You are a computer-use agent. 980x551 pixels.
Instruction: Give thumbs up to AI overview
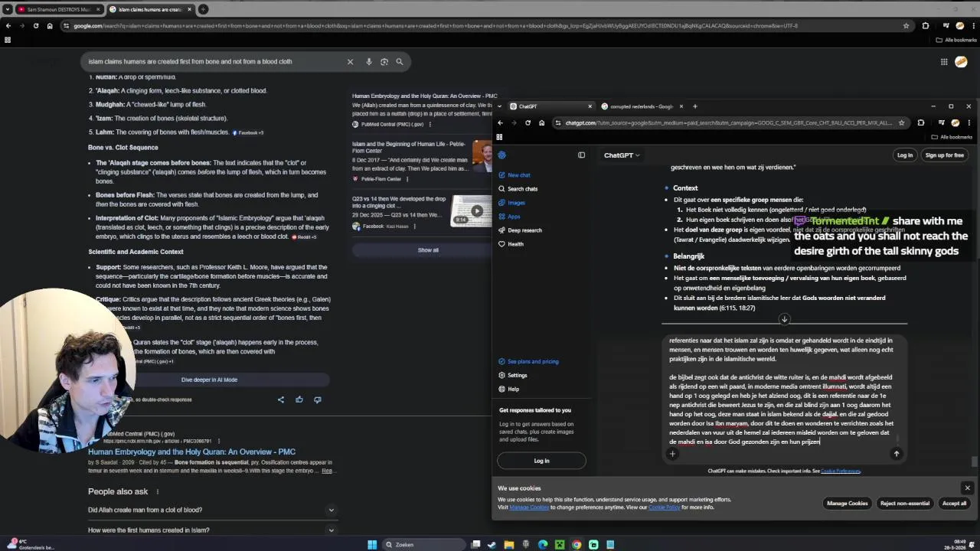(299, 399)
